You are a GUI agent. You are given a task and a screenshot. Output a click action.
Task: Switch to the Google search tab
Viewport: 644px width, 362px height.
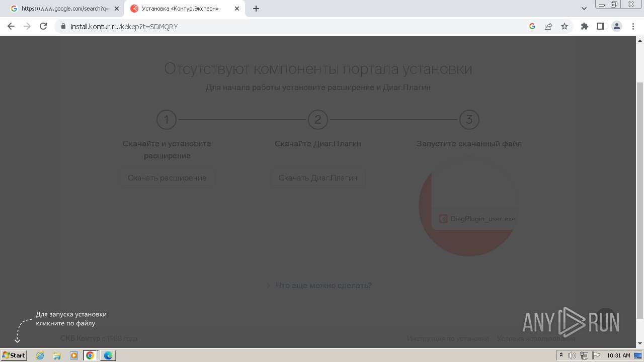click(x=64, y=9)
